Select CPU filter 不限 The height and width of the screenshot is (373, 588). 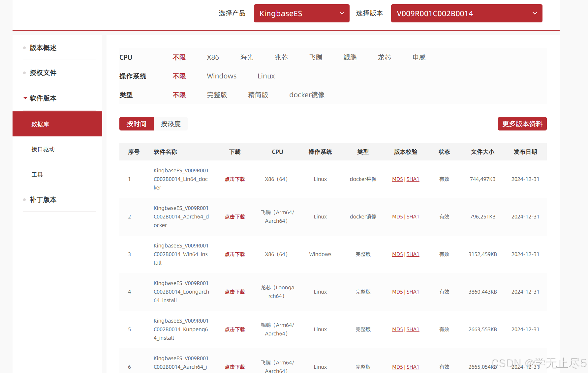pyautogui.click(x=179, y=57)
